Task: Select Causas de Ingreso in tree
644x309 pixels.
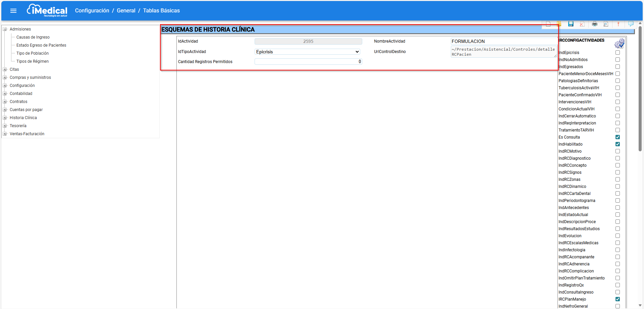Action: tap(33, 37)
